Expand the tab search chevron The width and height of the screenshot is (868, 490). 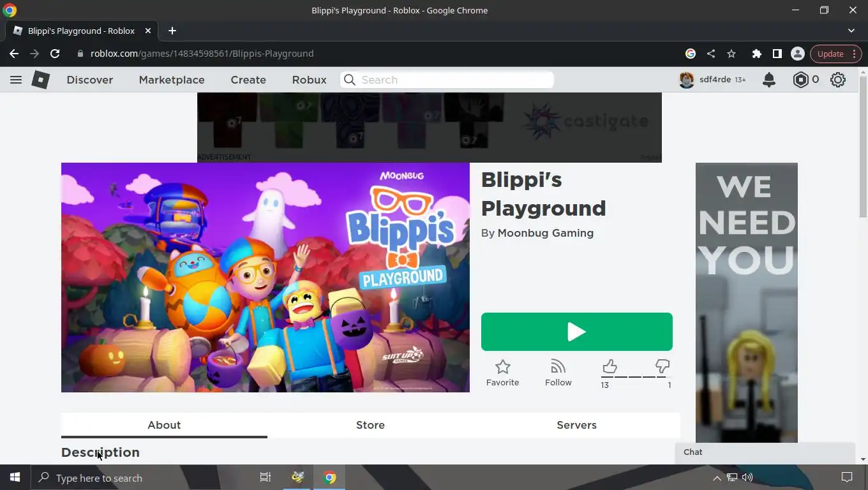pyautogui.click(x=851, y=31)
